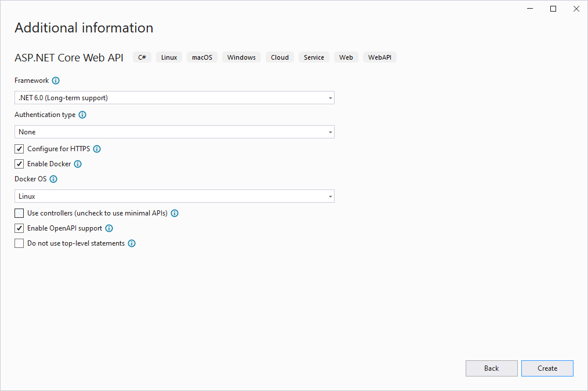This screenshot has height=391, width=588.
Task: Toggle Enable OpenAPI support checkbox
Action: tap(20, 228)
